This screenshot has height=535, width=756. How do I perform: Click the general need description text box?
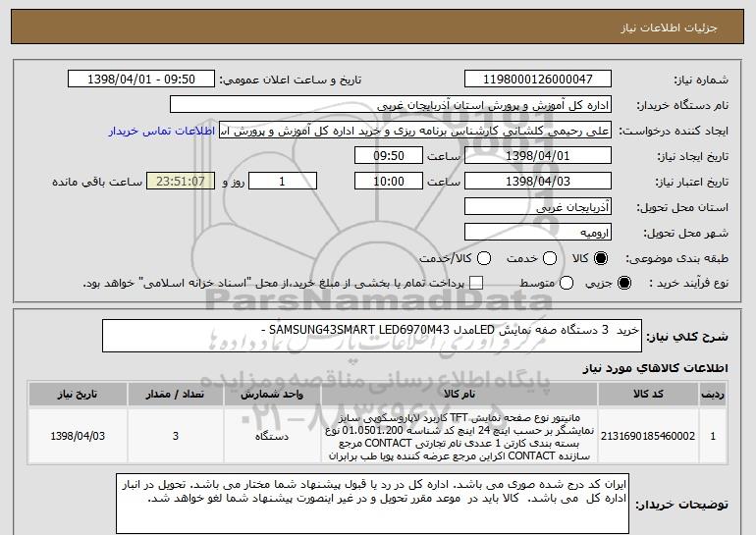click(x=372, y=336)
